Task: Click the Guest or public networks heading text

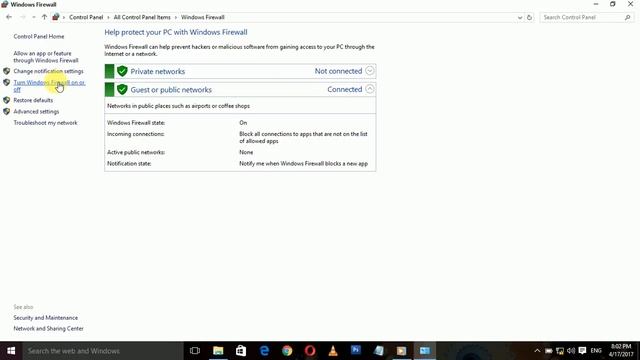Action: tap(171, 90)
